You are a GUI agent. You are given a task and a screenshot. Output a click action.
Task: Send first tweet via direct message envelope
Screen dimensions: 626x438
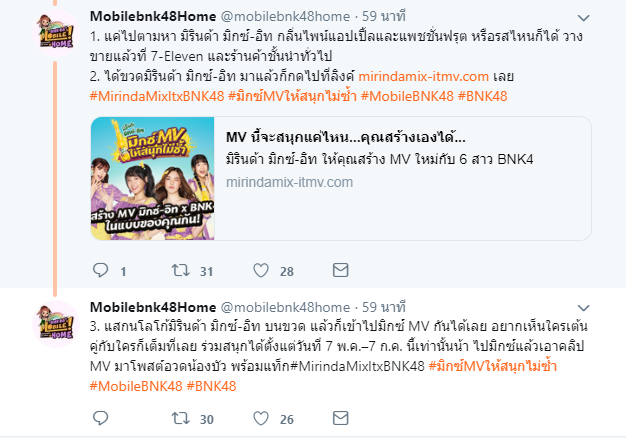coord(341,270)
